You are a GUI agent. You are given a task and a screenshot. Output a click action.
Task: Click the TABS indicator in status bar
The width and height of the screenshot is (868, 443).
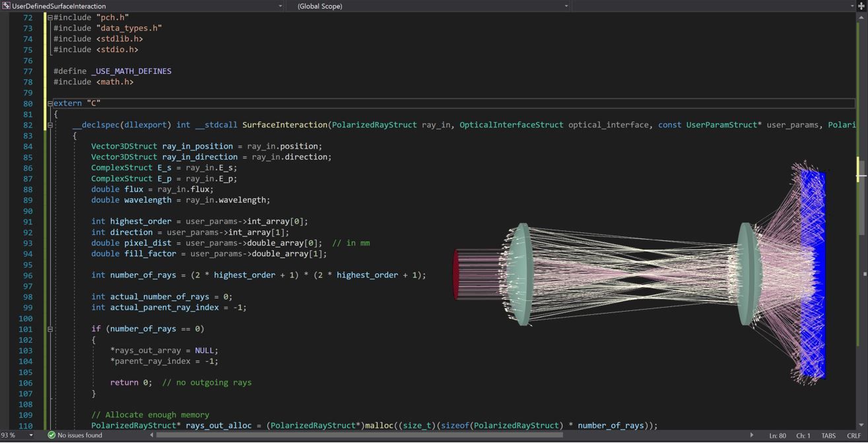pyautogui.click(x=828, y=436)
